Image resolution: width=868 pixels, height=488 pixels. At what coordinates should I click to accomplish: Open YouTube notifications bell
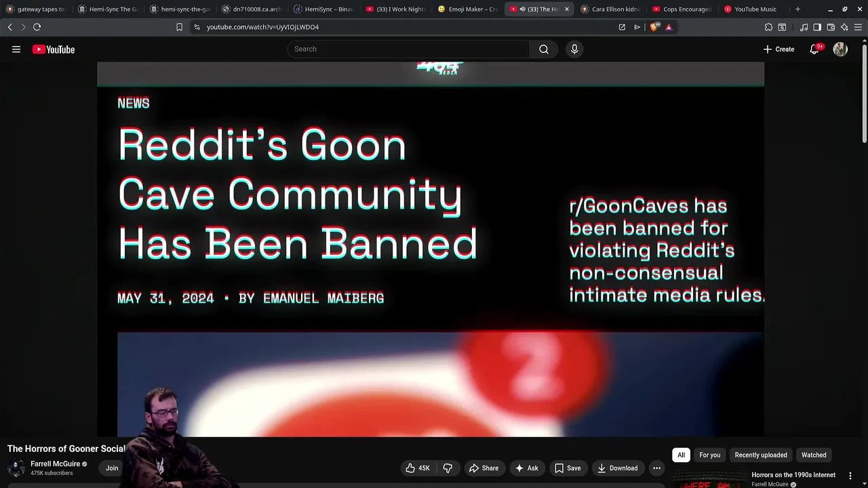click(815, 49)
